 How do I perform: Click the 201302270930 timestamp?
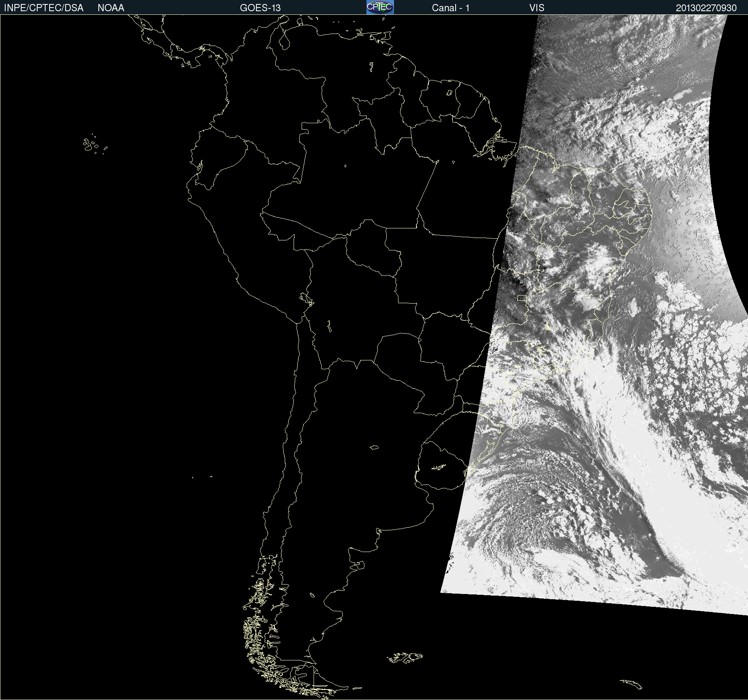pos(706,8)
